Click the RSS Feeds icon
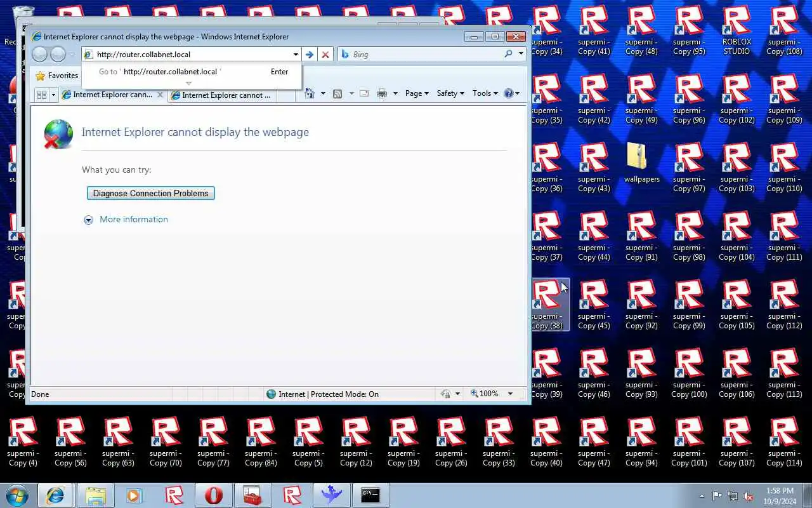Image resolution: width=812 pixels, height=508 pixels. click(x=337, y=93)
